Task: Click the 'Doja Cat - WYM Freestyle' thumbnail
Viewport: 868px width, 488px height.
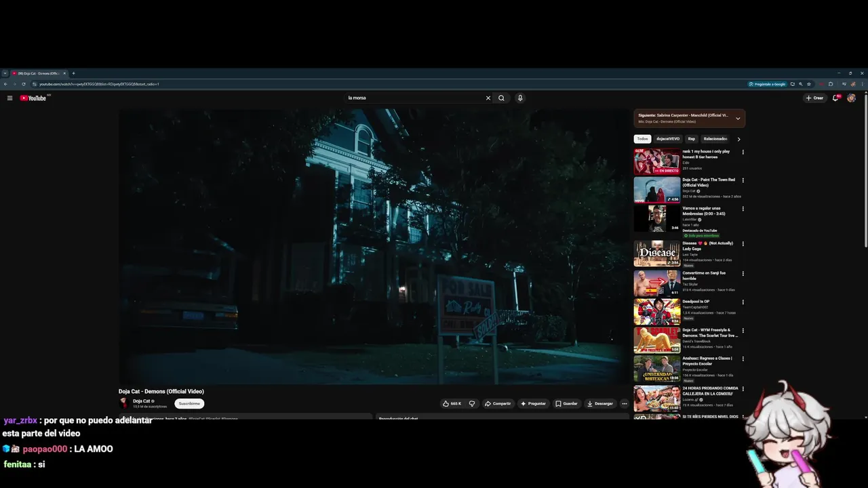Action: tap(657, 341)
